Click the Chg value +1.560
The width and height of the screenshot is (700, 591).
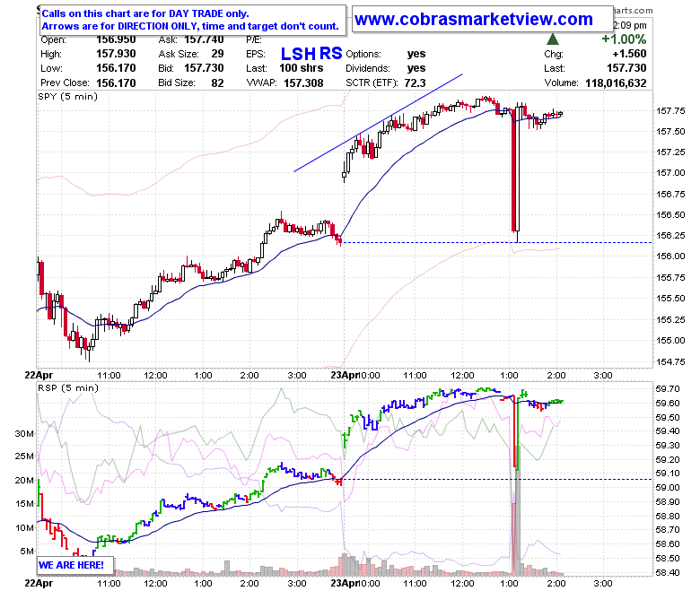tap(629, 54)
